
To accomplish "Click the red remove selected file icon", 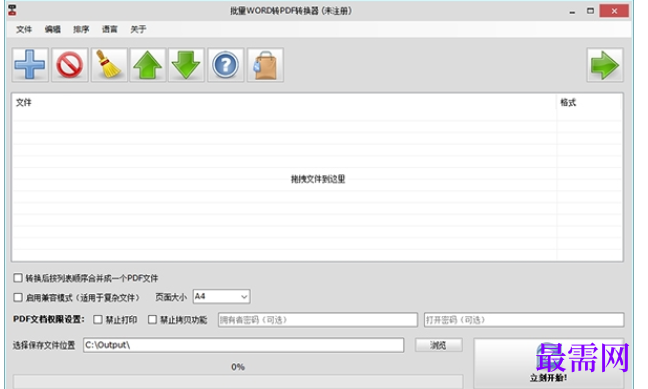I will 69,65.
